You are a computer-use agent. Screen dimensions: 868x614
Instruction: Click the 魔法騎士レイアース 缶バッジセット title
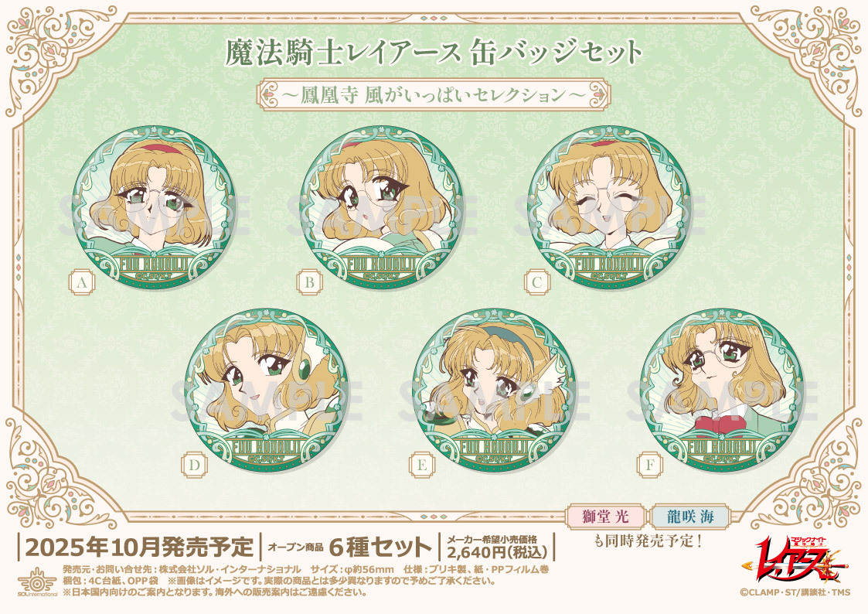434,53
